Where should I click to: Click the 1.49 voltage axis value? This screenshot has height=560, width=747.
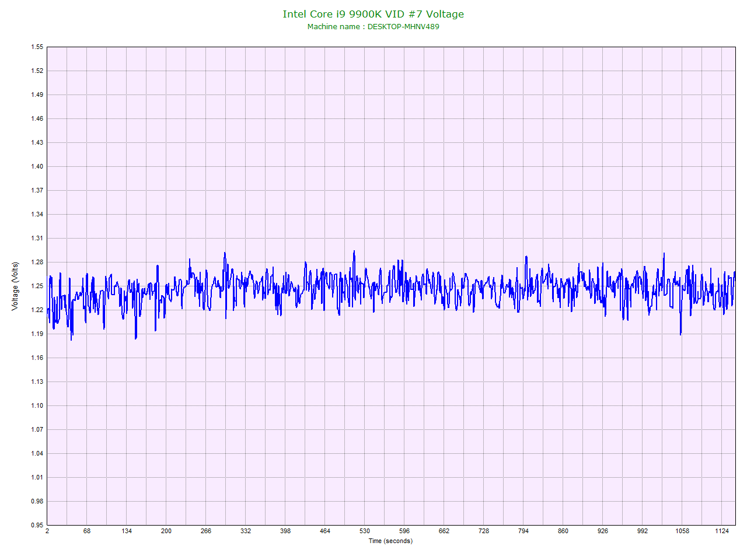[37, 95]
